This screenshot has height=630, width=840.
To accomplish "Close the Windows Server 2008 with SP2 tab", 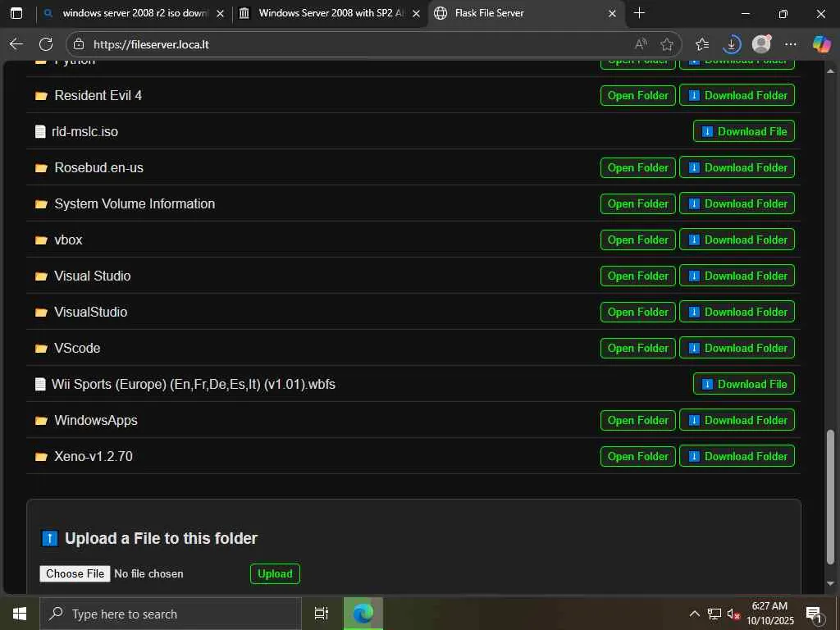I will [x=416, y=13].
